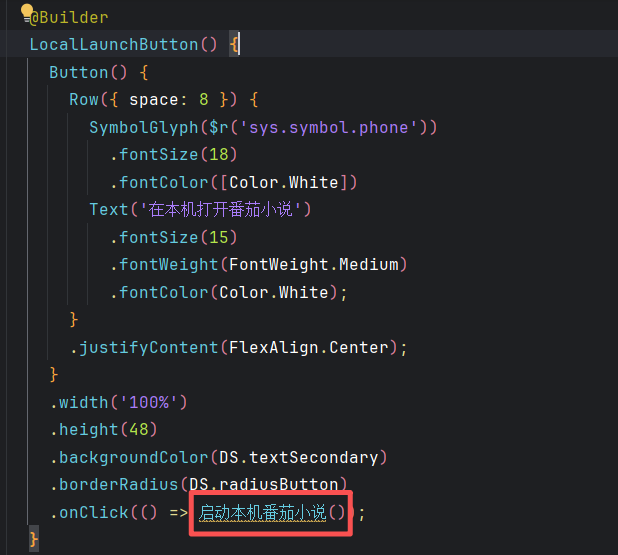Click the @Builder decorator text
The width and height of the screenshot is (618, 555).
click(69, 17)
